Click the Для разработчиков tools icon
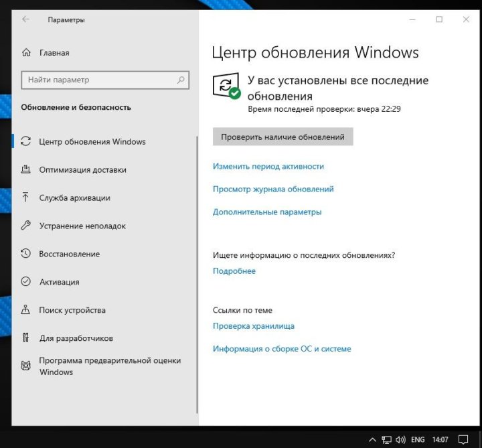Viewport: 482px width, 448px height. 26,338
